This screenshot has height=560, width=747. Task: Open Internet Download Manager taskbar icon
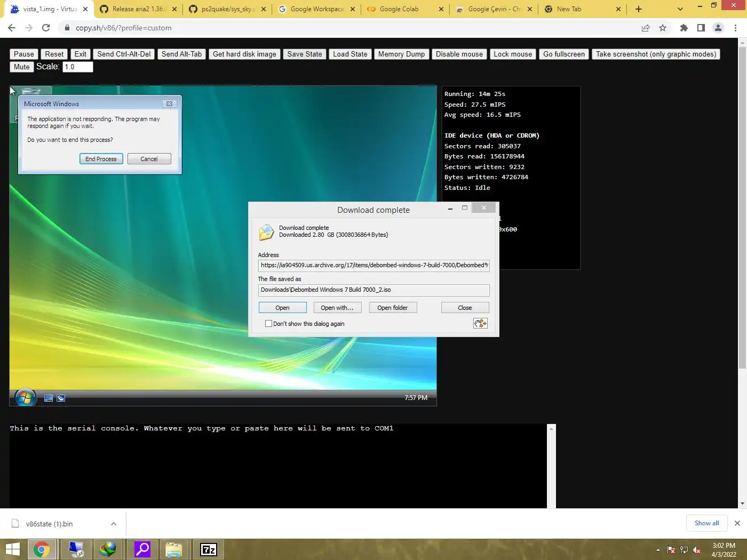point(108,549)
